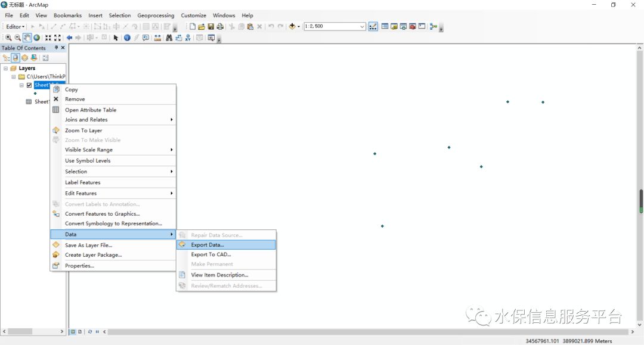Open the HTML Popup tool
The image size is (644, 345).
pos(146,38)
